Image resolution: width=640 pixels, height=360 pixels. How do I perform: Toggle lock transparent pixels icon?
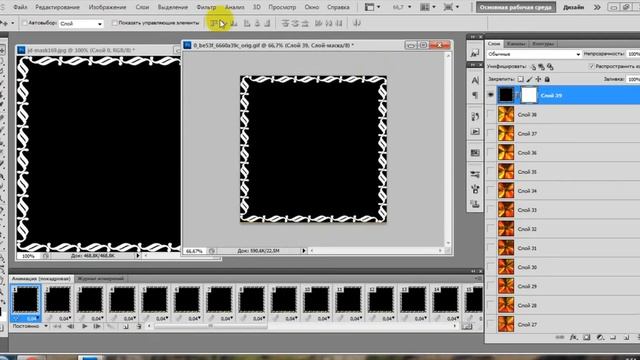(x=520, y=79)
